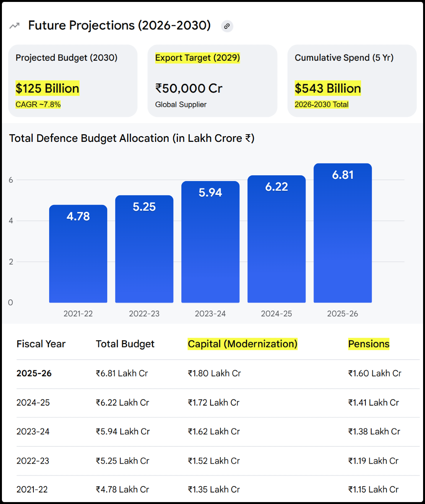Toggle the highlighted Capital (Modernization) column header
425x504 pixels.
(242, 344)
